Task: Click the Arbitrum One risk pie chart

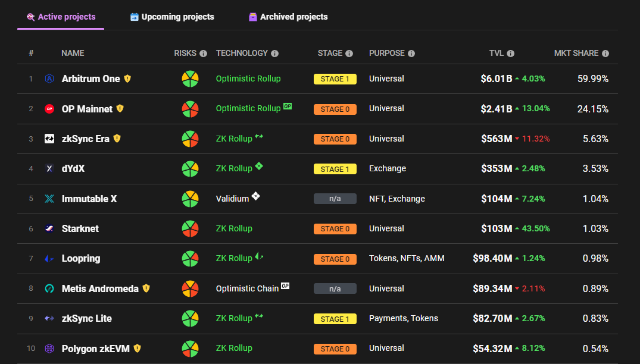Action: click(190, 79)
